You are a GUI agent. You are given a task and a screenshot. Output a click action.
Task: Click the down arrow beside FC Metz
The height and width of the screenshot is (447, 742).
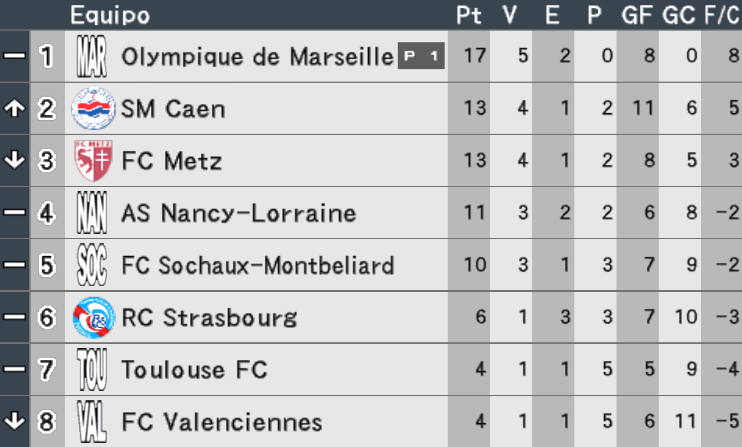coord(14,160)
